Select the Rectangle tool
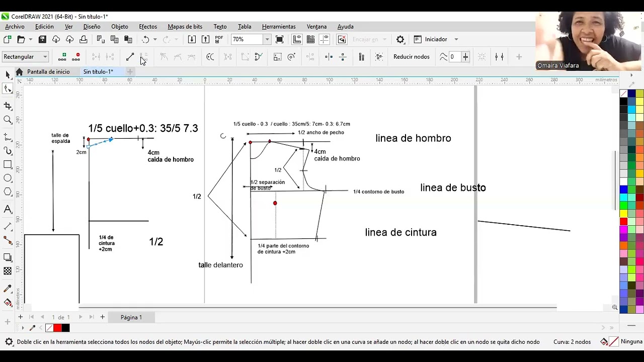This screenshot has height=362, width=644. [x=8, y=164]
